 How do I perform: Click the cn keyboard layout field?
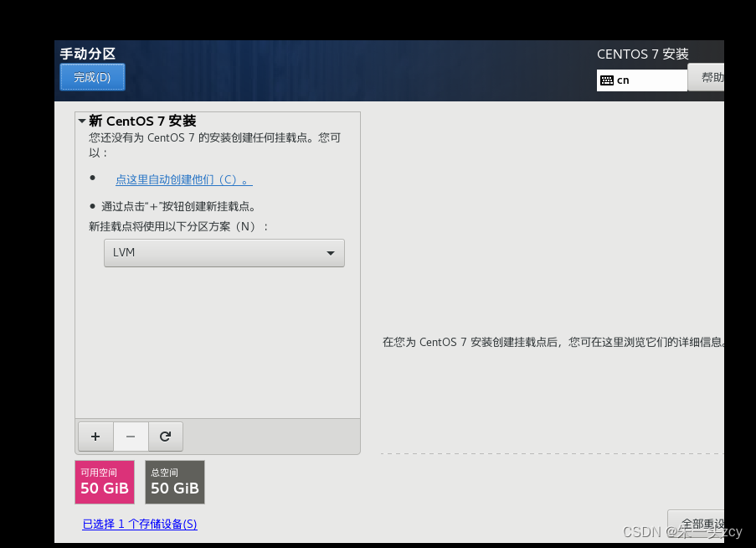(642, 80)
